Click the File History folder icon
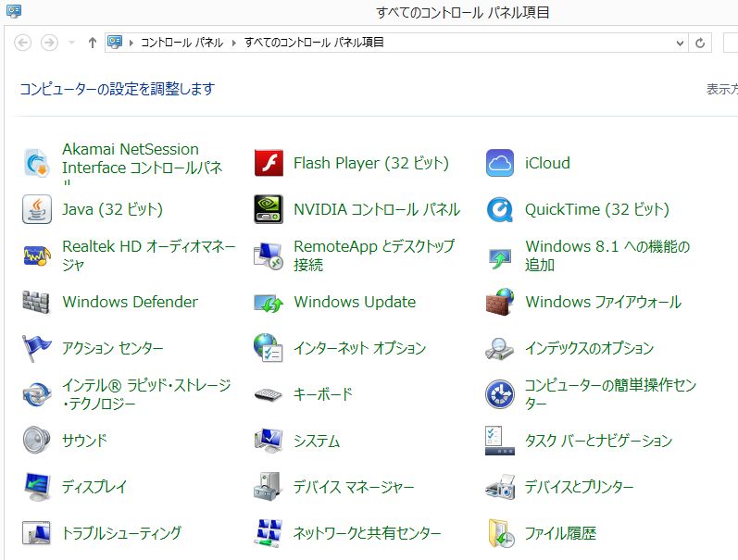Viewport: 738px width, 560px height. [x=501, y=533]
